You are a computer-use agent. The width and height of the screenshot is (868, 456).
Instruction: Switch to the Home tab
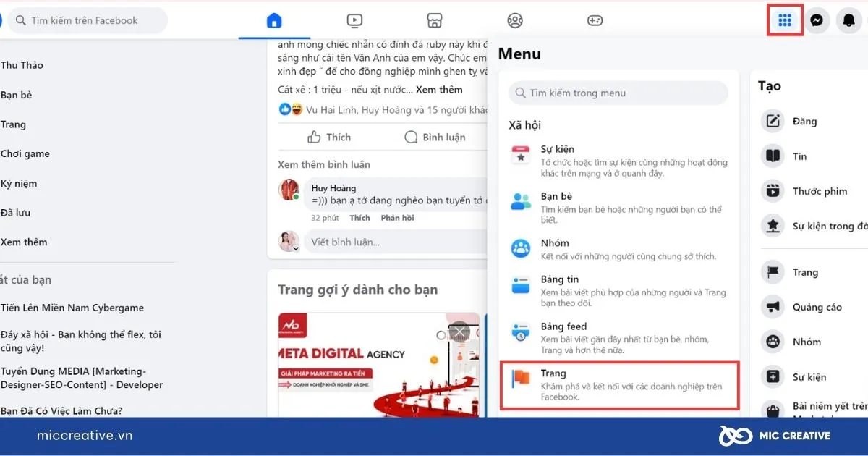[x=274, y=20]
